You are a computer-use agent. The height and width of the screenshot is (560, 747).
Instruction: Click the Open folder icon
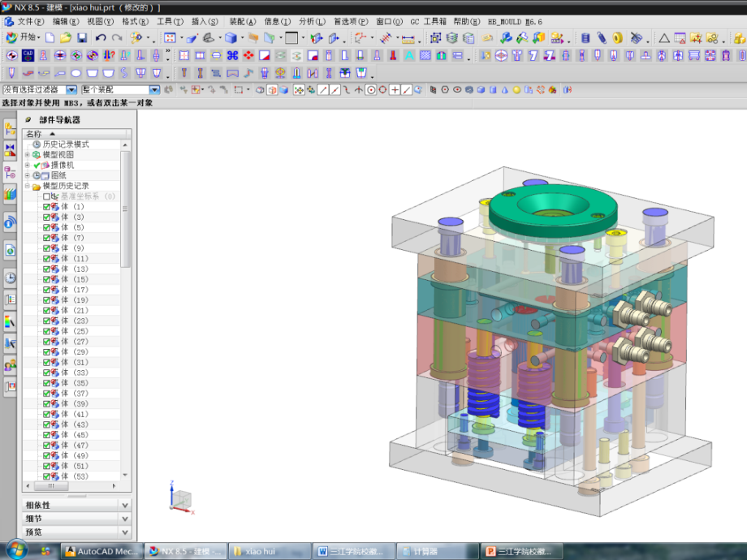(x=66, y=37)
